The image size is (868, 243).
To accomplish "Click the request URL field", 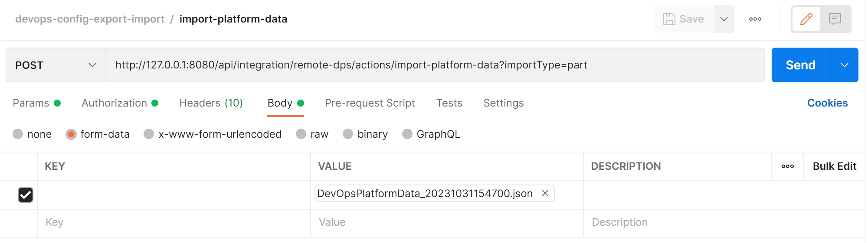I will click(x=434, y=65).
